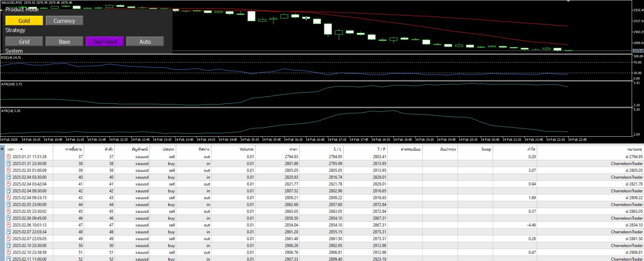The width and height of the screenshot is (644, 261).
Task: Switch product mode to Currency
Action: tap(65, 21)
